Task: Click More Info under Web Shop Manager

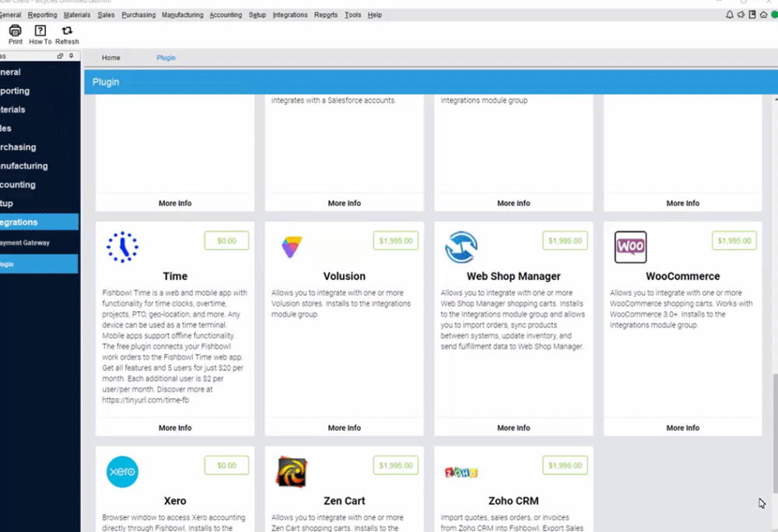Action: pos(513,428)
